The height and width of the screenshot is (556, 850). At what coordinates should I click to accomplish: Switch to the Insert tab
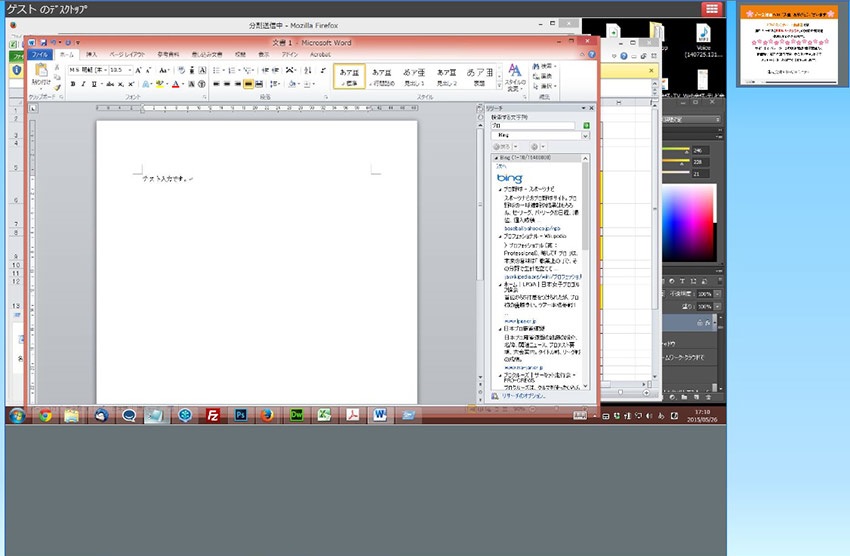click(x=92, y=55)
